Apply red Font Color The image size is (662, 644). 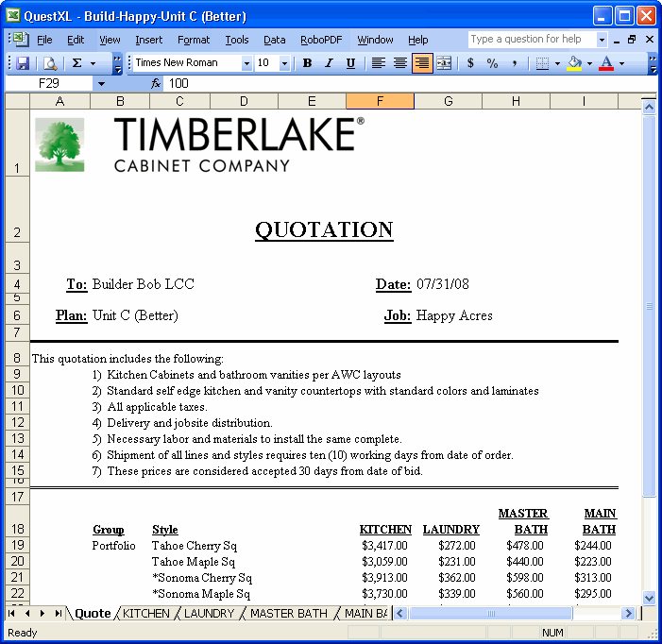tap(606, 63)
